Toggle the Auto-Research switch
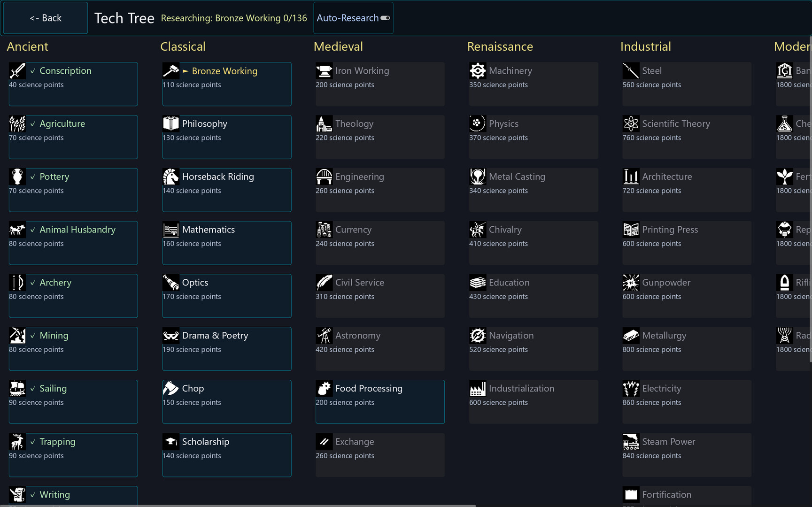 [x=385, y=18]
